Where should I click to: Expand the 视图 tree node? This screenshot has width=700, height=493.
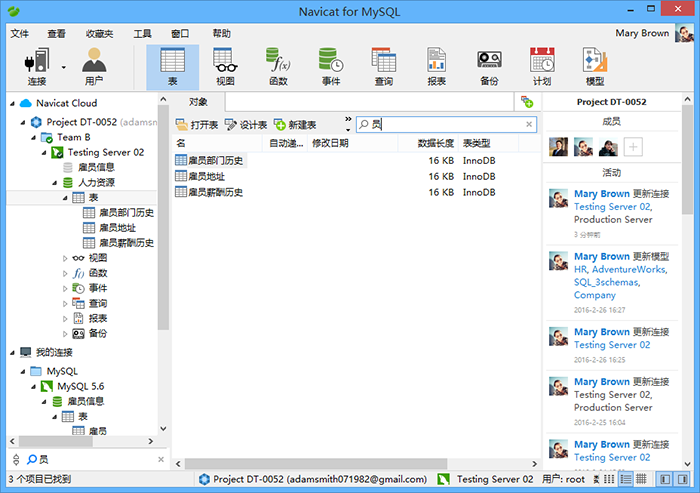coord(65,258)
